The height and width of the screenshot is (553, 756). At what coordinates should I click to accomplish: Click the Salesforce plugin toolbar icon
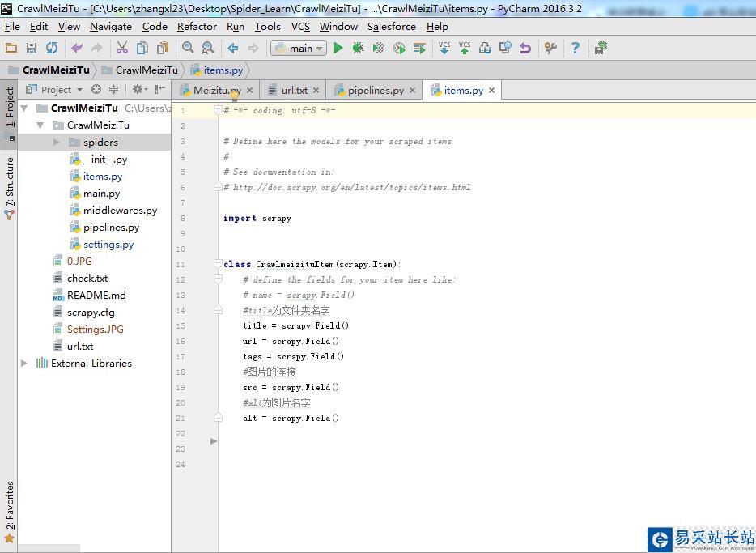[x=601, y=48]
